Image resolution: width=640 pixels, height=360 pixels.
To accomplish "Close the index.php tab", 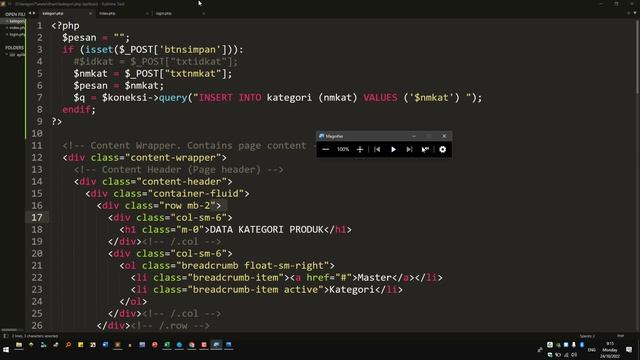I will (147, 13).
